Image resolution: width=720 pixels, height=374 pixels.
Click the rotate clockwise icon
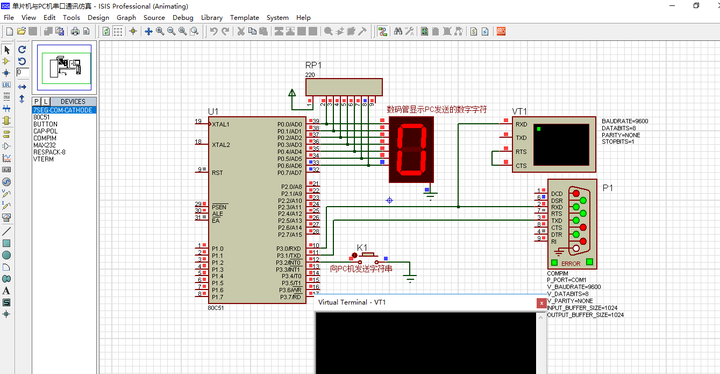click(x=22, y=50)
